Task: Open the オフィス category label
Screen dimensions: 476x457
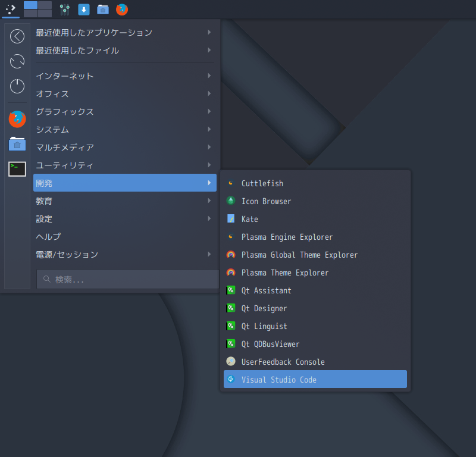Action: pyautogui.click(x=52, y=94)
